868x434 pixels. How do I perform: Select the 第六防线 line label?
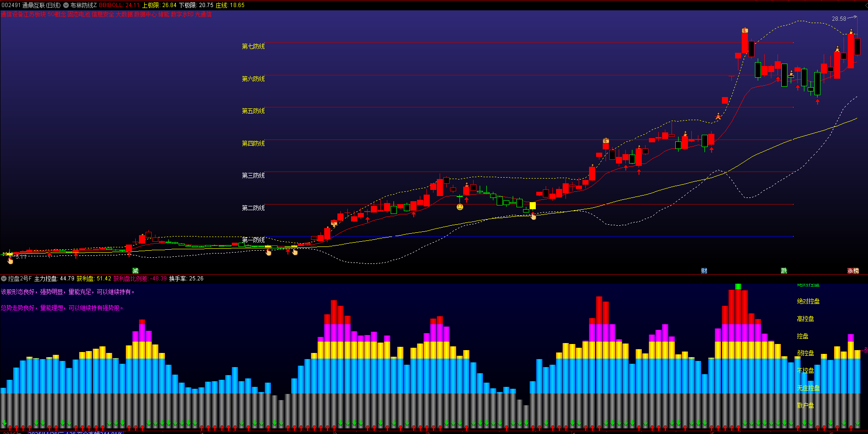click(254, 79)
